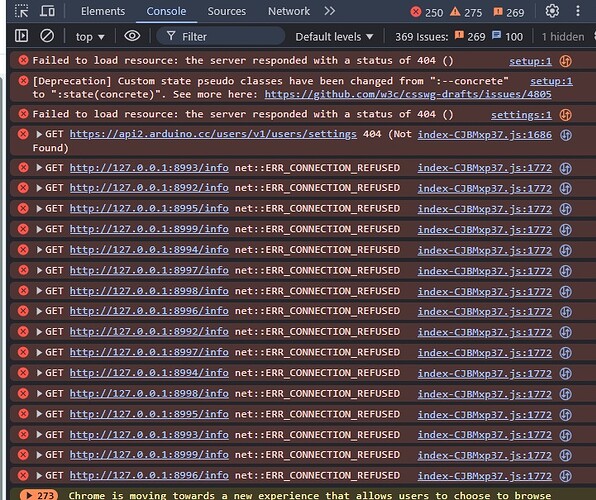Expand the first GET 127.0.0.1:8997/info entry
Screen dimensions: 596x500
tap(39, 270)
